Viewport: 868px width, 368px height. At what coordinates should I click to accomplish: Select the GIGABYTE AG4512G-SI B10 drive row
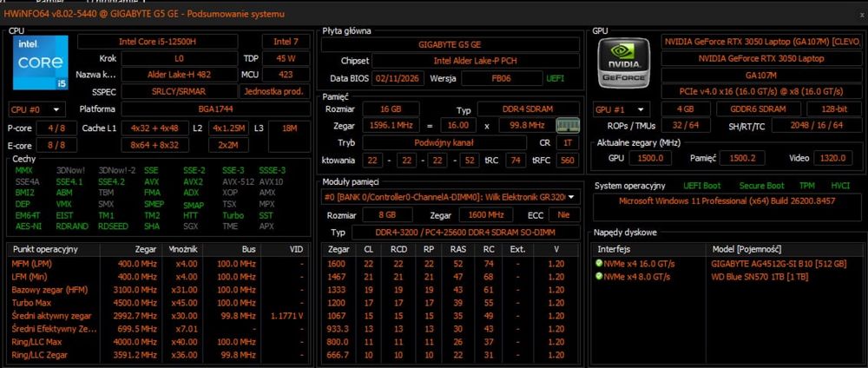click(727, 263)
